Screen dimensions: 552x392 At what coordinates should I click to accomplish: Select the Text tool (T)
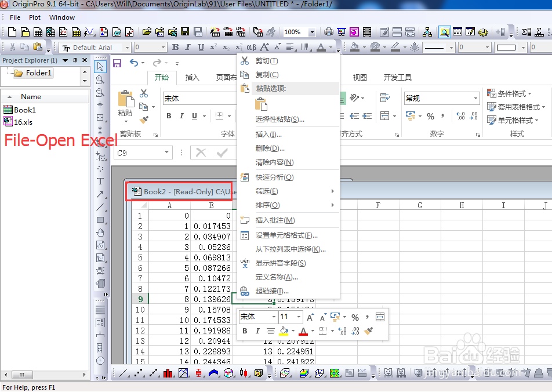click(x=100, y=182)
